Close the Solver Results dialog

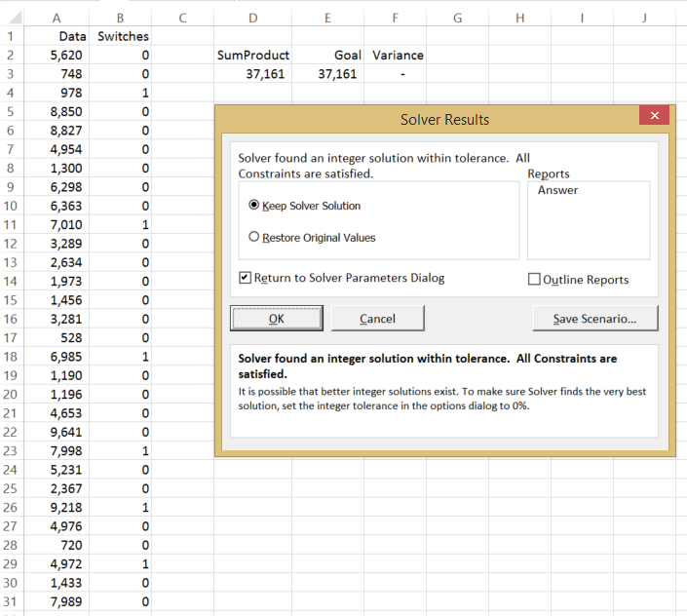654,116
